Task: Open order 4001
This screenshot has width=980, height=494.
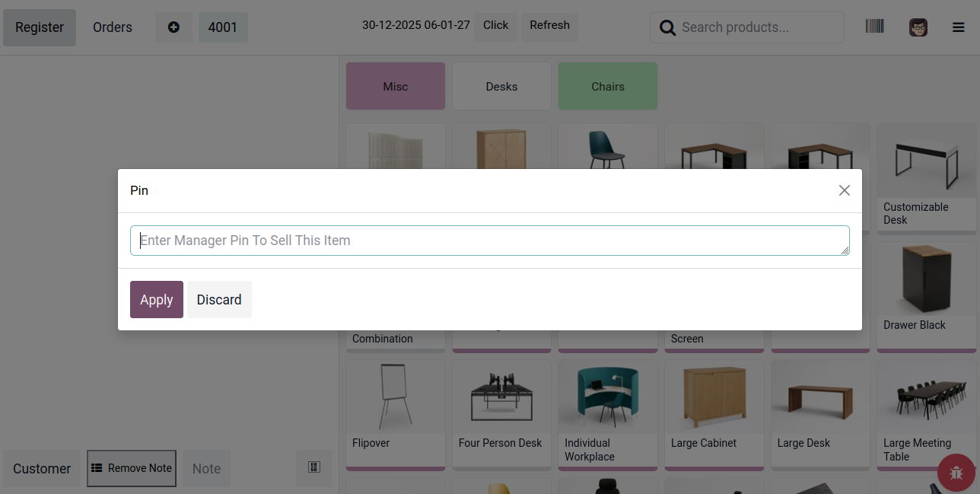Action: (223, 27)
